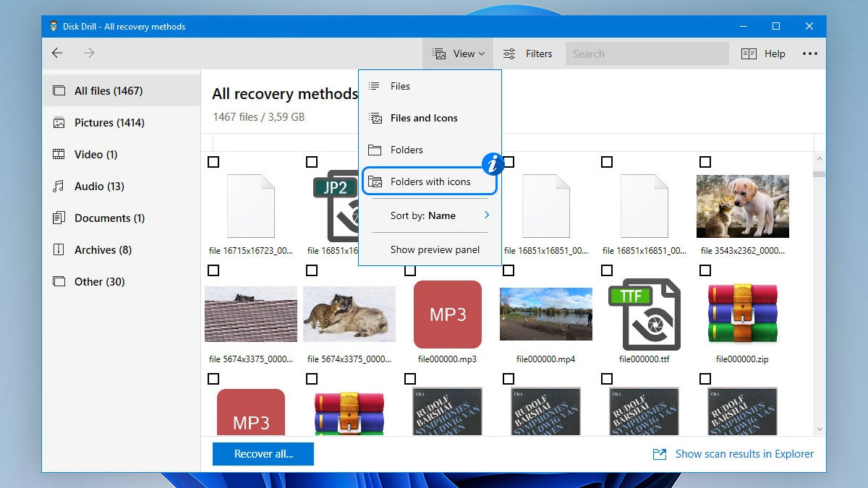Screen dimensions: 868x488
Task: Check box for file000000.ttf
Action: click(x=607, y=270)
